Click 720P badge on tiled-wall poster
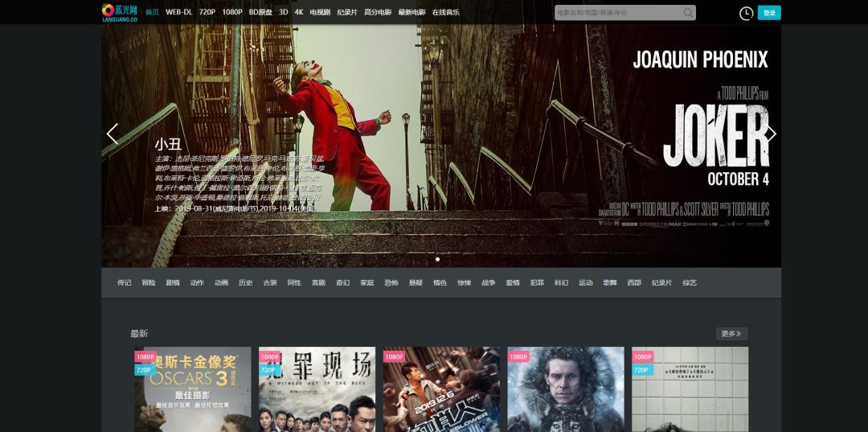The image size is (868, 432). [641, 370]
